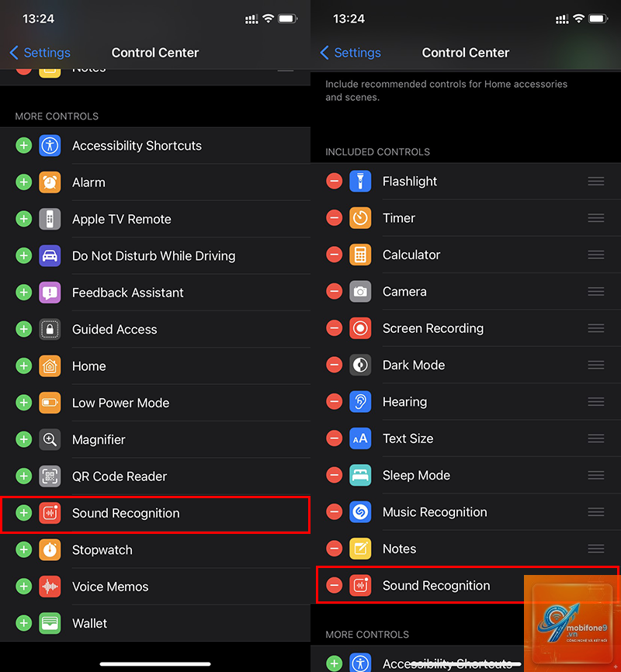Tap the plus next to Stopwatch

(24, 550)
